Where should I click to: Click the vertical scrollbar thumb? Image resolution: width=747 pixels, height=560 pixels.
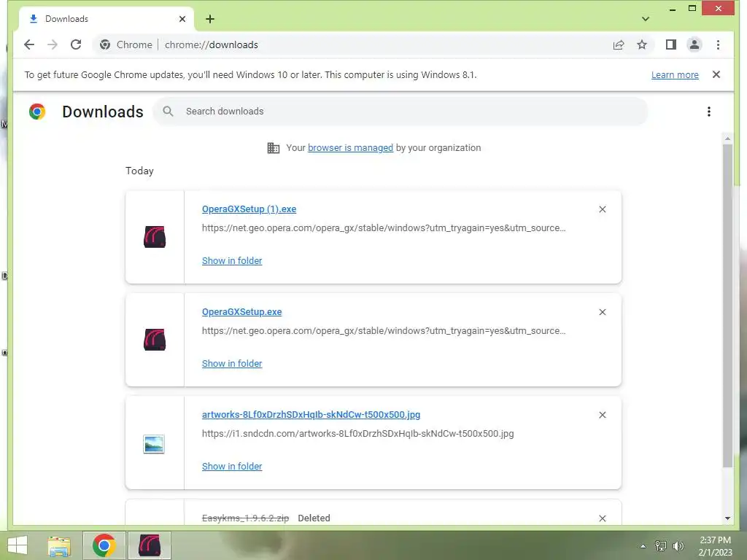pyautogui.click(x=727, y=306)
